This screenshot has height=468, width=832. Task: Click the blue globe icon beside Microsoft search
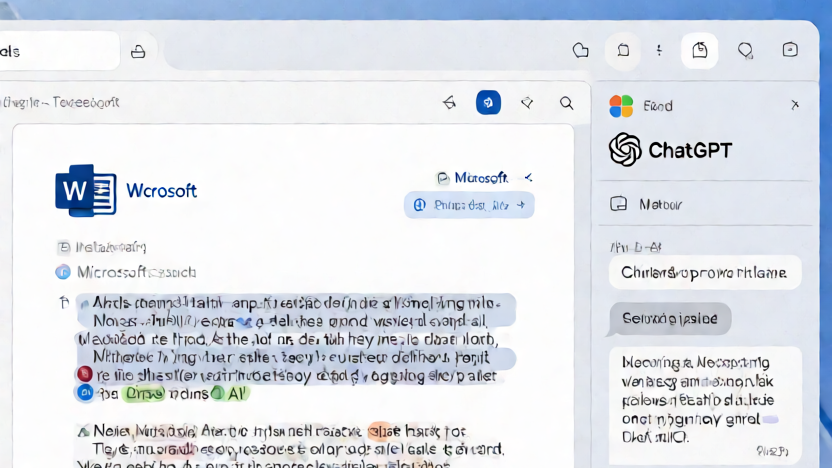(63, 272)
